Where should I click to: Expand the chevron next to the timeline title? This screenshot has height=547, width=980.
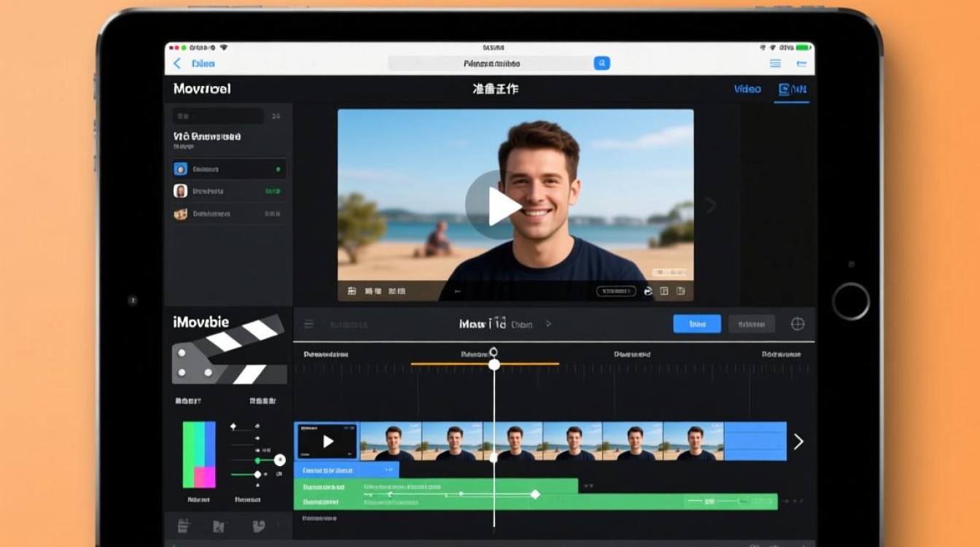pyautogui.click(x=549, y=324)
